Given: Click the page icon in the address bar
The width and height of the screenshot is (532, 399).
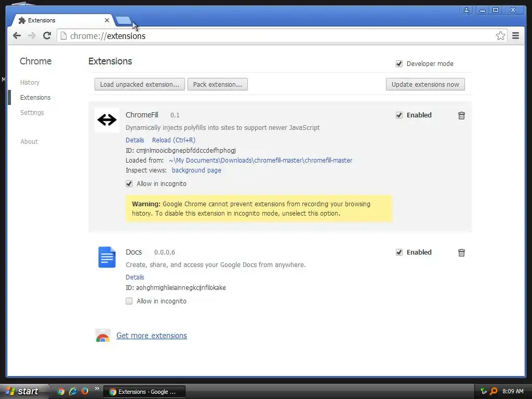Looking at the screenshot, I should [63, 36].
